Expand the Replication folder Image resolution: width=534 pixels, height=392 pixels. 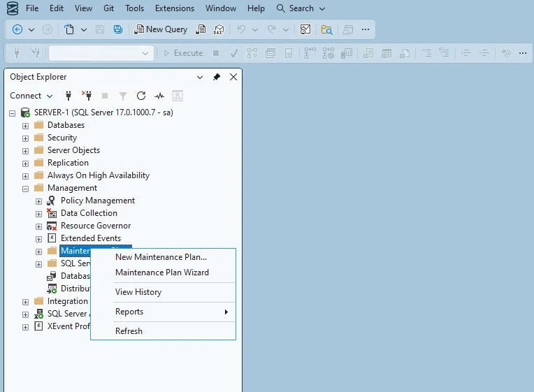(x=26, y=164)
